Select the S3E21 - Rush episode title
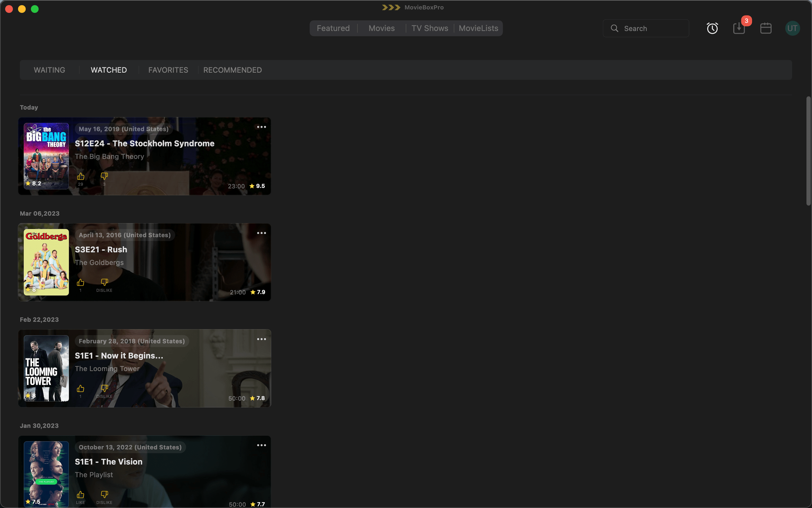Viewport: 812px width, 508px height. click(x=101, y=249)
